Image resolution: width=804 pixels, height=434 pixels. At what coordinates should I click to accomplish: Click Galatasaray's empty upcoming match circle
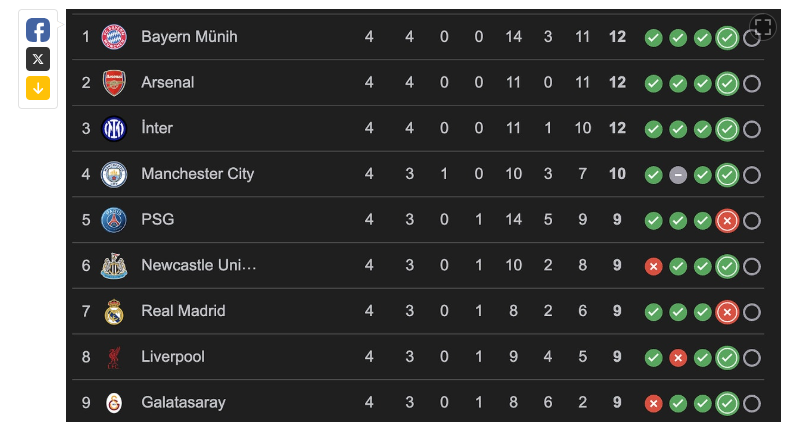(x=752, y=404)
